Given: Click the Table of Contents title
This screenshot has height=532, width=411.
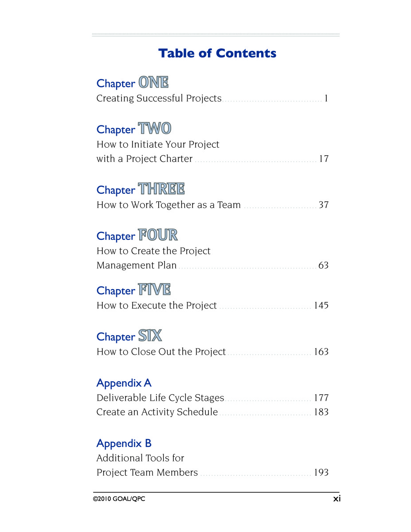Looking at the screenshot, I should click(x=217, y=53).
